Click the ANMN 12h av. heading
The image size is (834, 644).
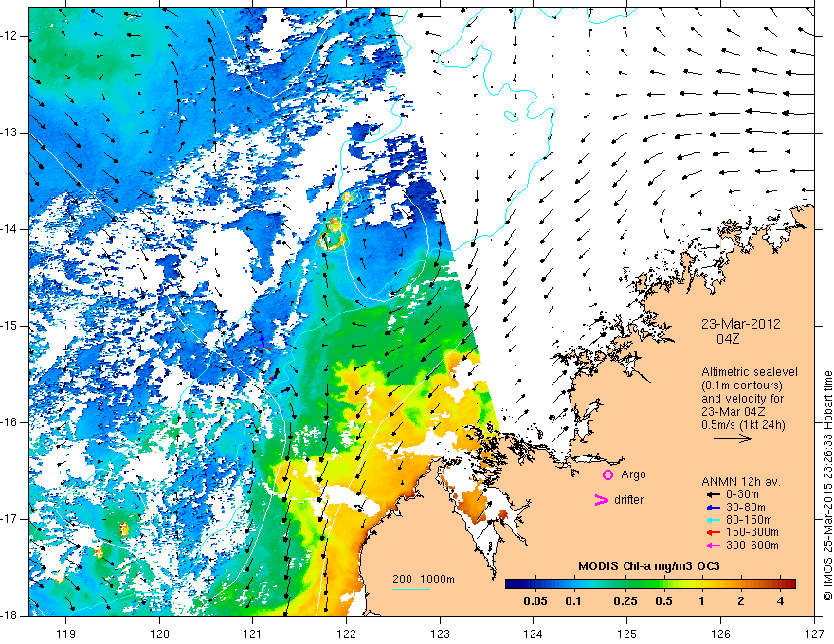point(741,482)
